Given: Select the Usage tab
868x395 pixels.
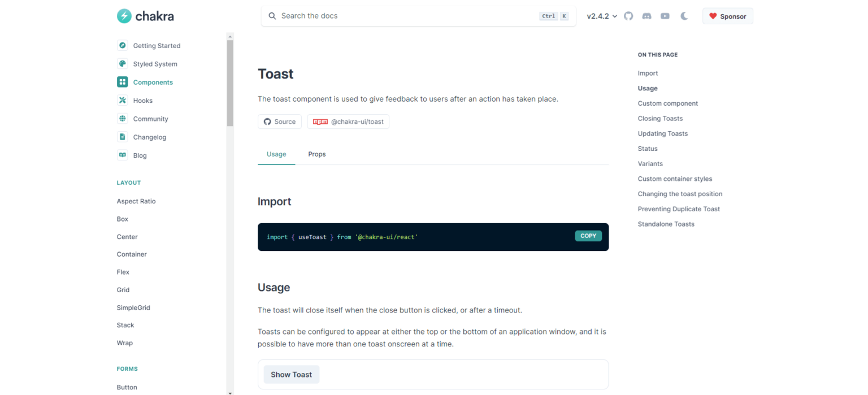Looking at the screenshot, I should click(x=276, y=154).
